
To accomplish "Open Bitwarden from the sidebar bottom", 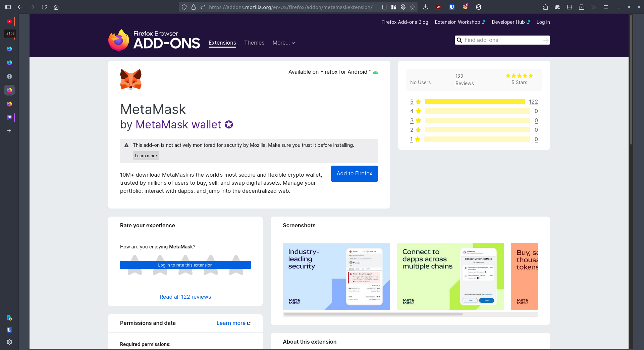I will click(x=9, y=330).
